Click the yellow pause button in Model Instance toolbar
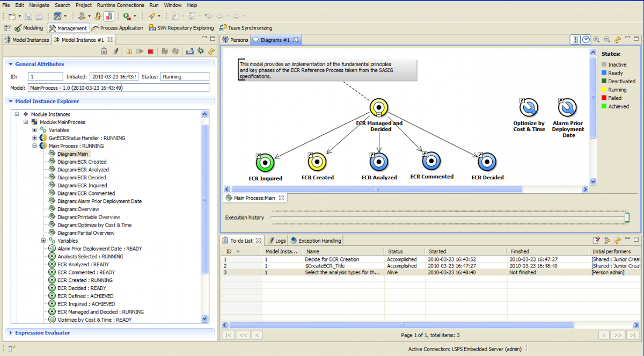The image size is (644, 356). point(129,52)
